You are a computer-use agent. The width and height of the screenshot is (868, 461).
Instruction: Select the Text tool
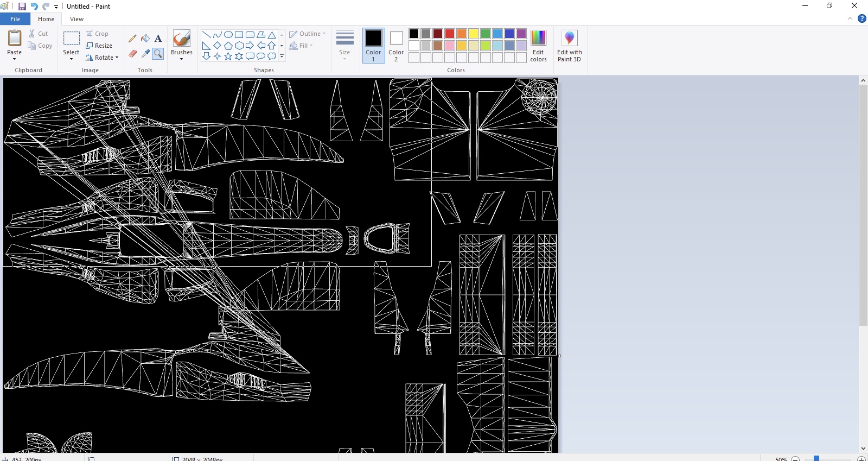tap(158, 39)
